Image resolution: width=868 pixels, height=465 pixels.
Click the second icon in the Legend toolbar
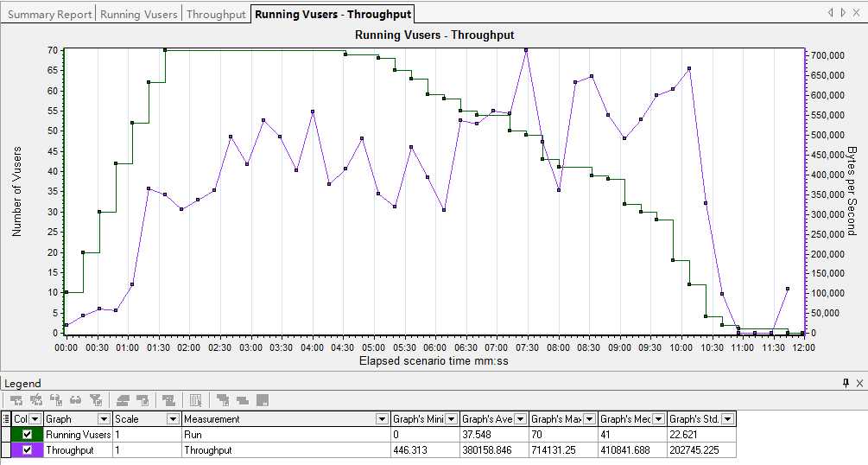point(36,400)
